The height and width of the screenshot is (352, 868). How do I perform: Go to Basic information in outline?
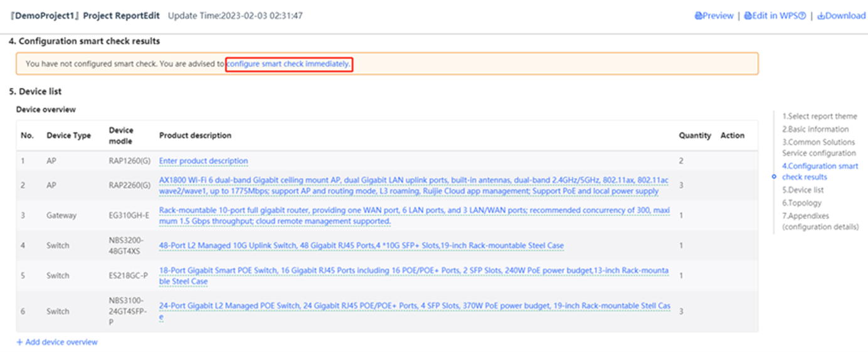coord(815,129)
